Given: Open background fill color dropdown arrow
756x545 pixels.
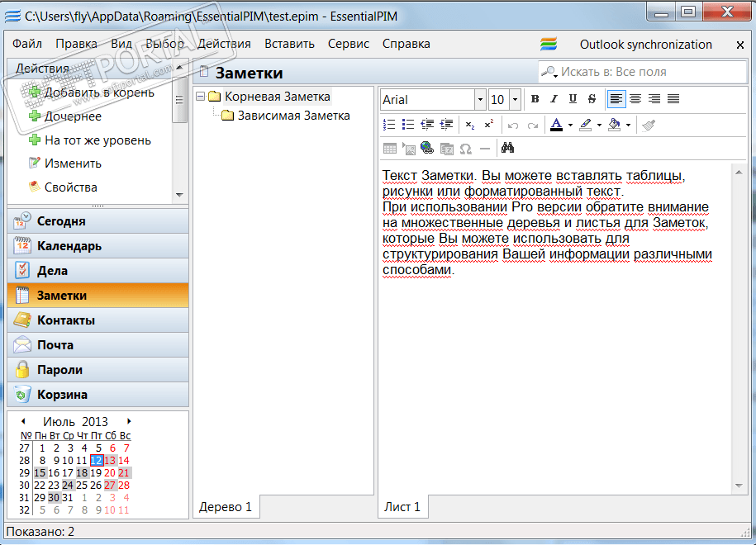Looking at the screenshot, I should (628, 126).
